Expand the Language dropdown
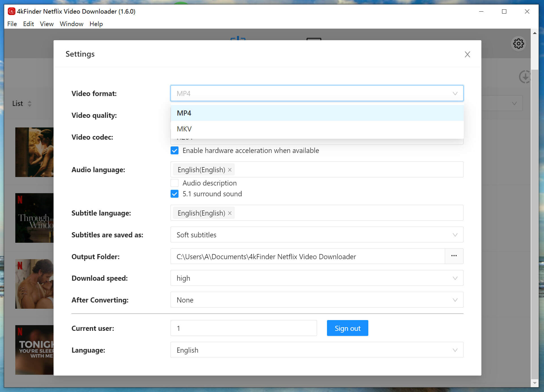544x392 pixels. [317, 350]
